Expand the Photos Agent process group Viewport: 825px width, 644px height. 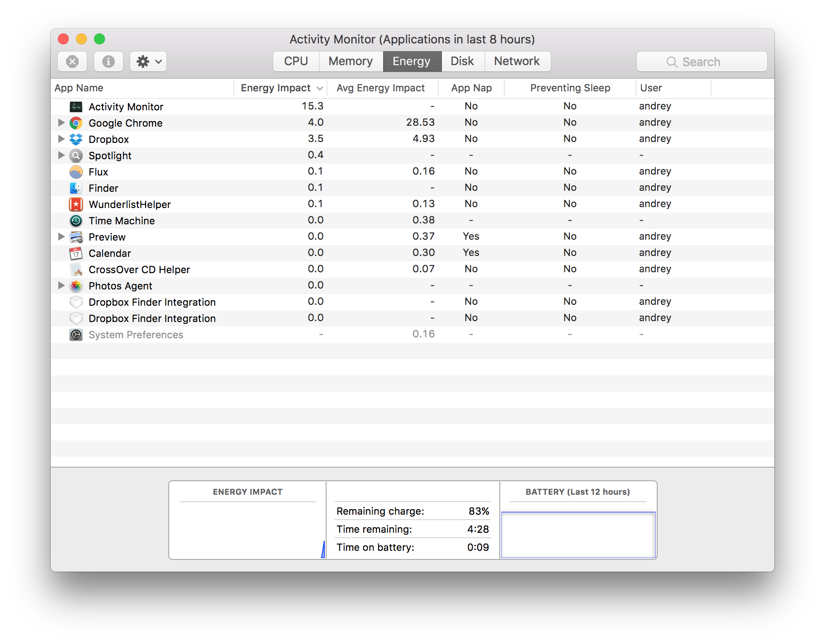click(61, 285)
